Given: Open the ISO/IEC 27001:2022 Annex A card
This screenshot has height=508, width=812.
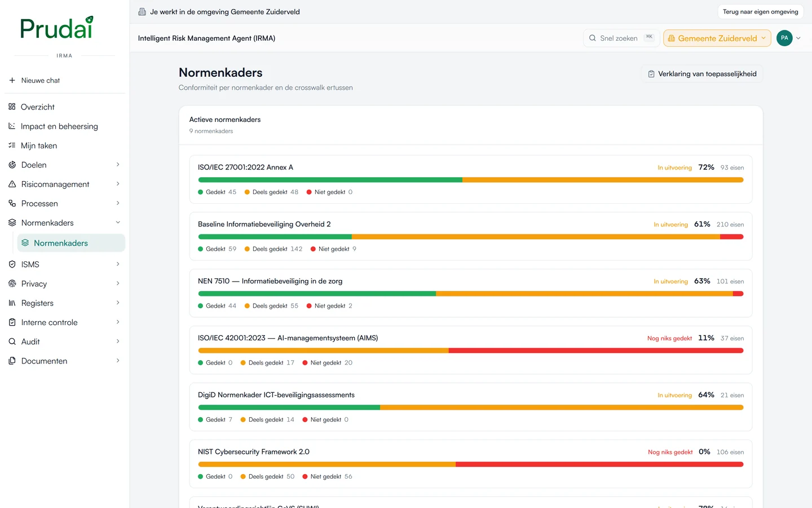Looking at the screenshot, I should click(x=471, y=179).
